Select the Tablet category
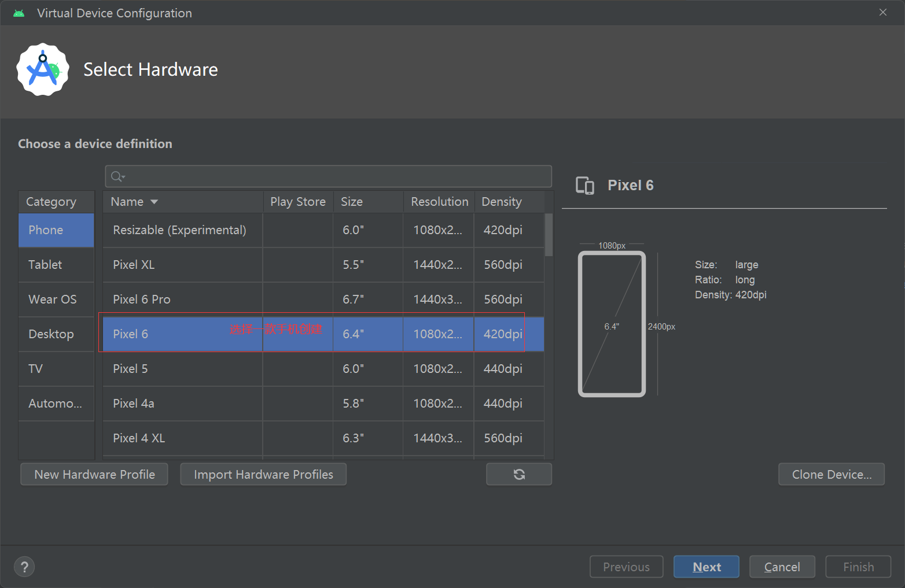Screen dimensions: 905x588 tap(56, 265)
